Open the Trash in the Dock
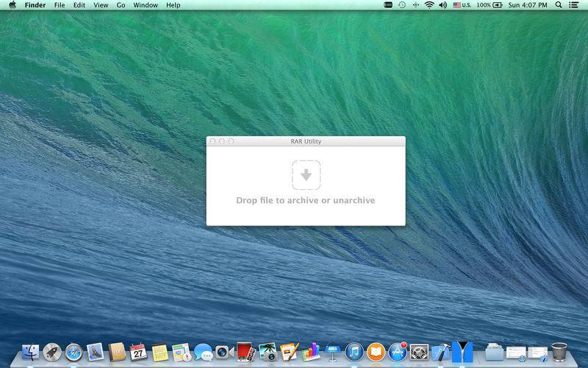Viewport: 588px width, 368px height. [x=559, y=353]
